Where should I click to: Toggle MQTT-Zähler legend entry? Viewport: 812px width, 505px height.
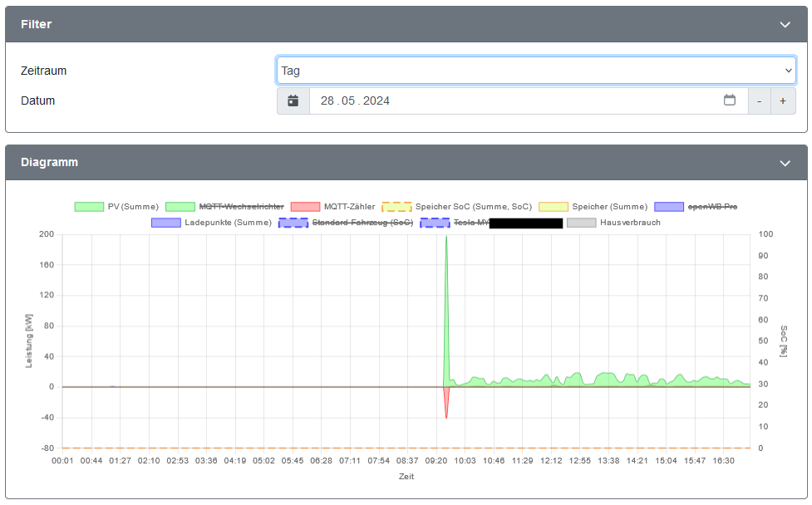pos(333,207)
